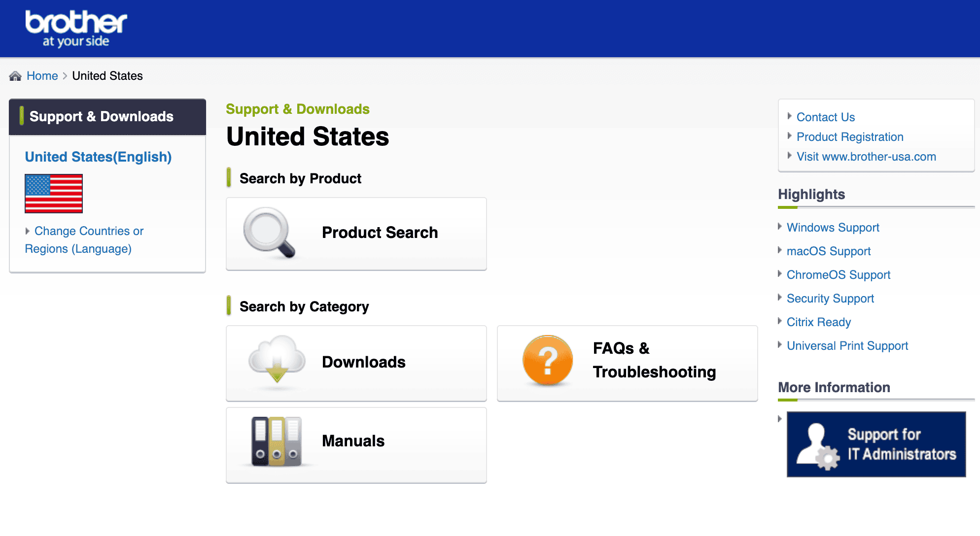
Task: Open Citrix Ready highlight link
Action: point(819,322)
